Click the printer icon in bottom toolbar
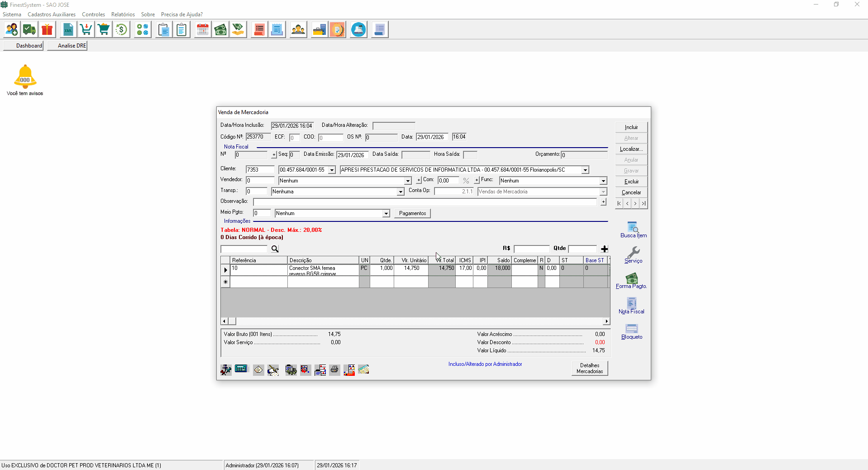This screenshot has width=868, height=470. 334,370
